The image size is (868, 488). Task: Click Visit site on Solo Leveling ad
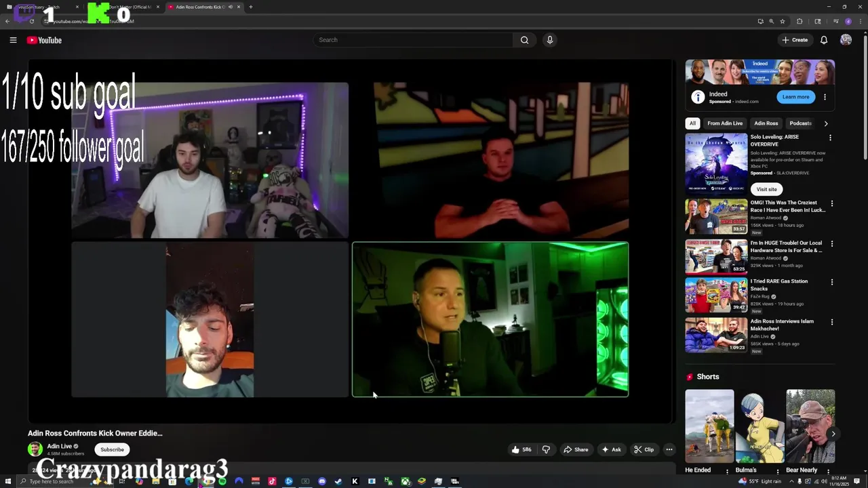[x=766, y=189]
